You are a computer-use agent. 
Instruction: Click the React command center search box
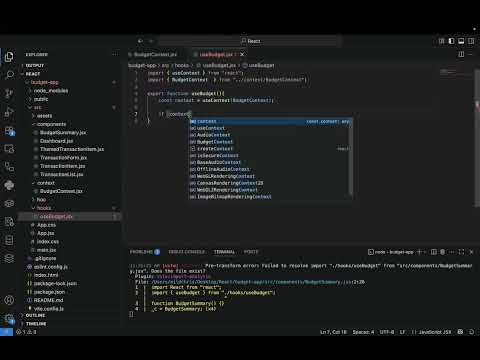click(x=250, y=41)
